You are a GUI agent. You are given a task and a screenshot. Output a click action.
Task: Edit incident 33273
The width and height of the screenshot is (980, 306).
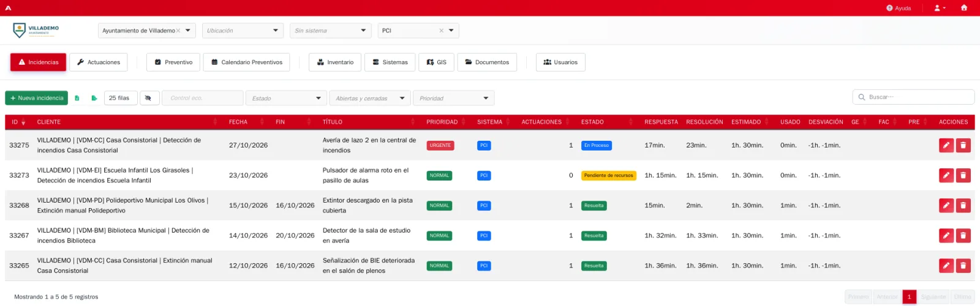click(946, 176)
